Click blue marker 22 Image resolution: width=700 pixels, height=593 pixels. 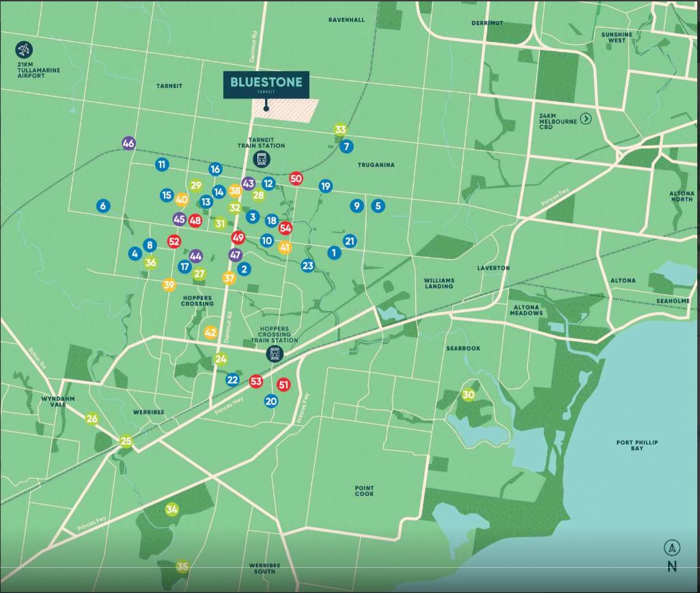pos(232,380)
